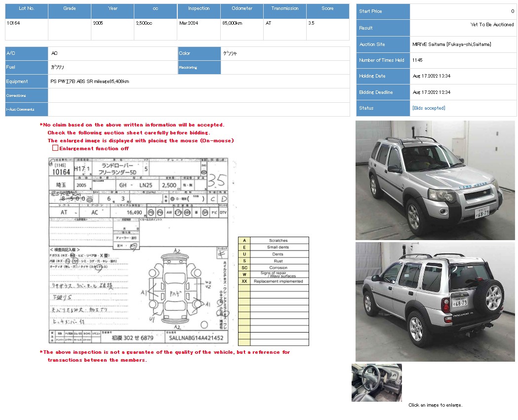Viewport: 518px width, 420px height.
Task: Select the Corrosion legend row
Action: (x=274, y=268)
